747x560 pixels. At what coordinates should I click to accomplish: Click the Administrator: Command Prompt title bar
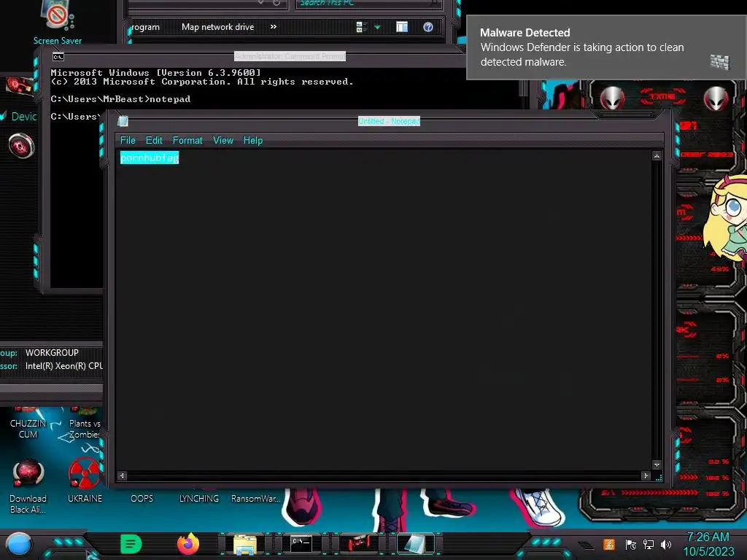point(290,56)
